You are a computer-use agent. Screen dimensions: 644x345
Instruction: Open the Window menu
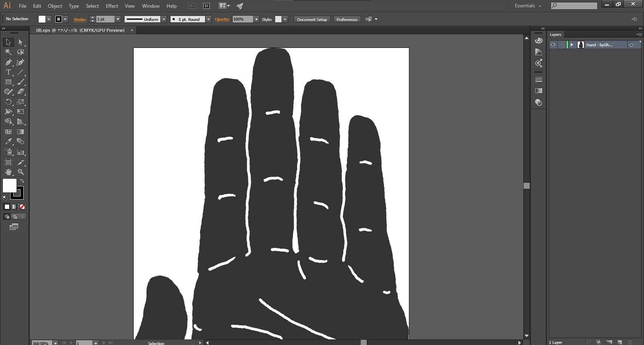point(151,6)
